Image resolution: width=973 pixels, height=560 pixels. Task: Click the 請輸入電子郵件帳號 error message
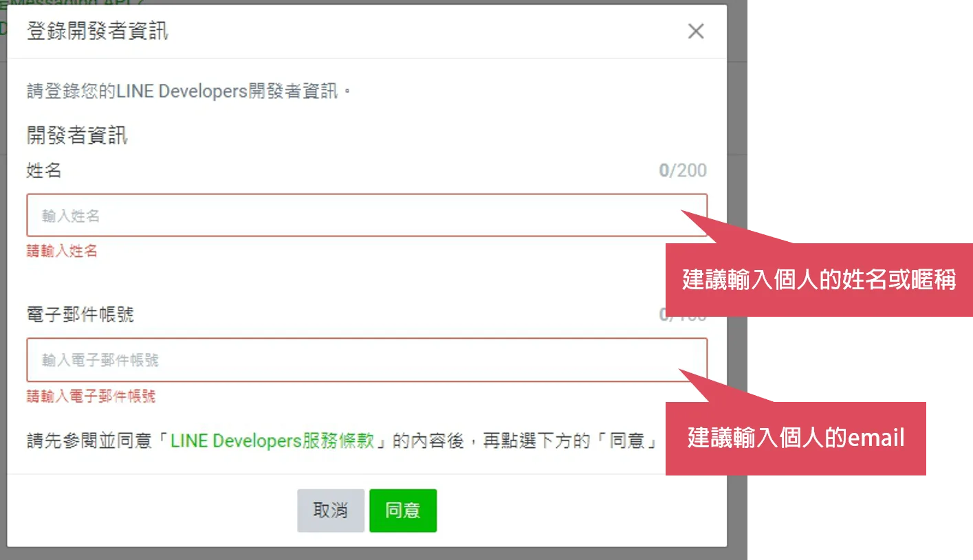pos(91,396)
